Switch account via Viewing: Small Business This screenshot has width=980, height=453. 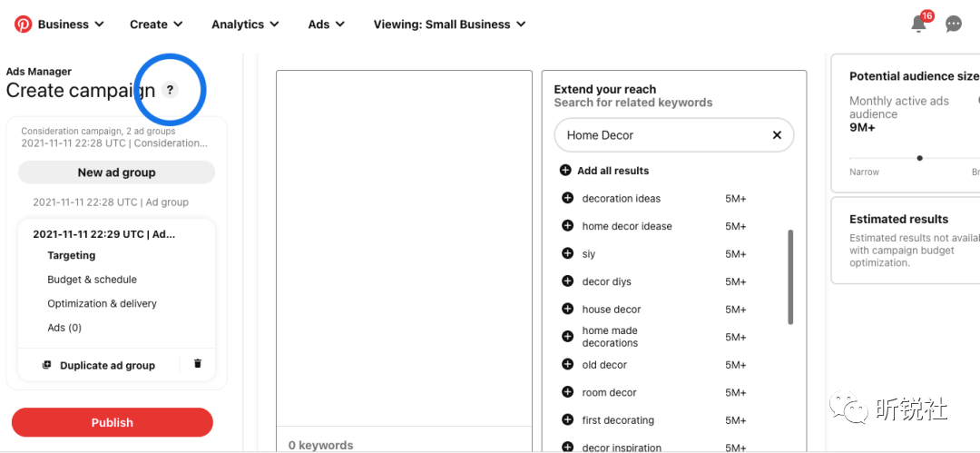click(449, 25)
